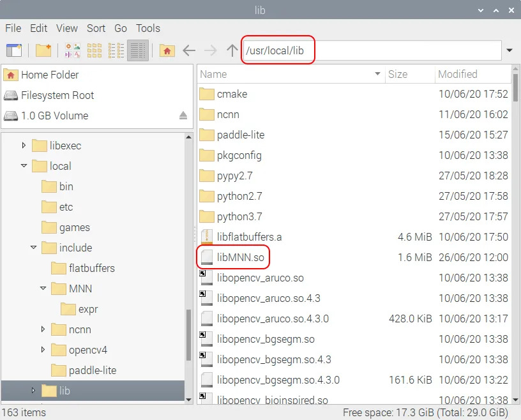Open the View menu
This screenshot has width=521, height=420.
point(67,28)
